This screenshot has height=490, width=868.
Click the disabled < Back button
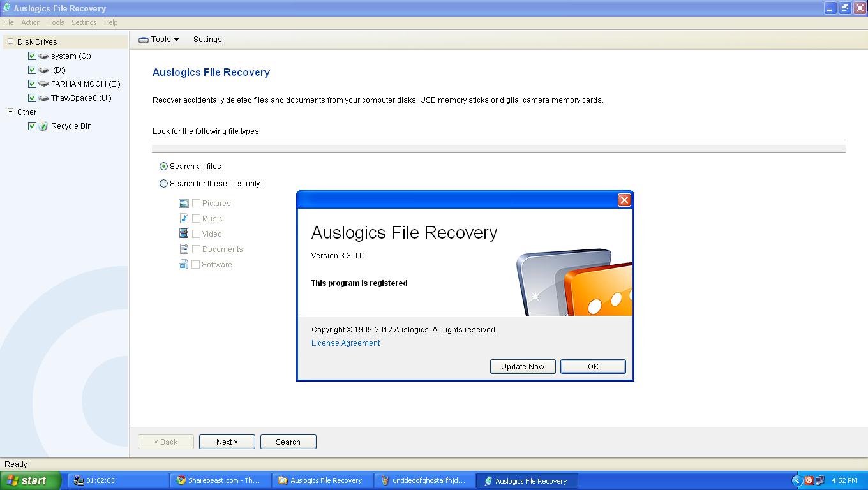166,442
